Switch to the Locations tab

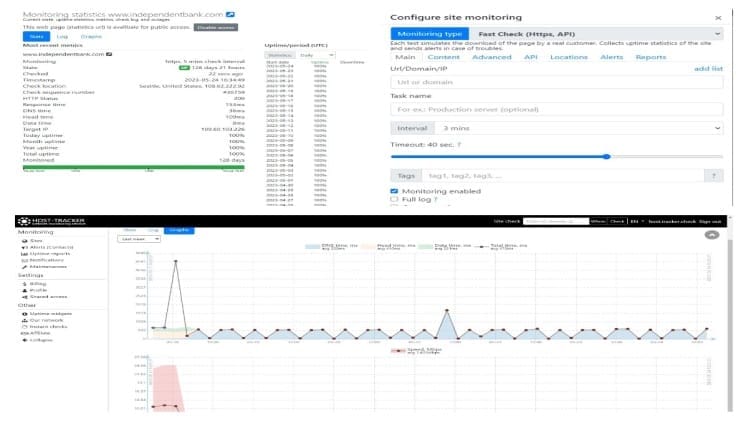click(x=569, y=57)
